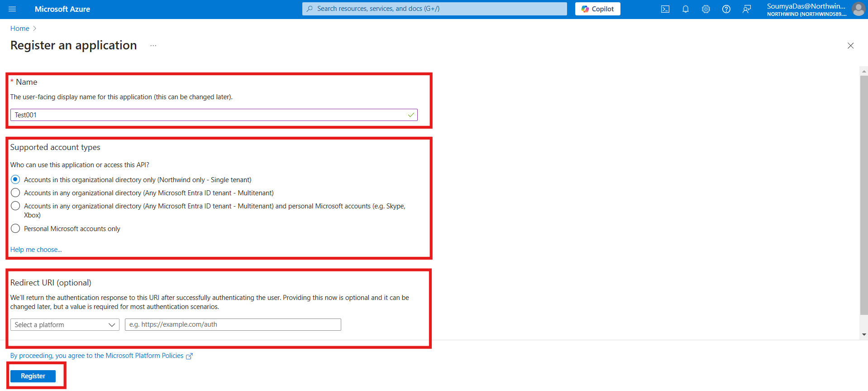Viewport: 868px width, 391px height.
Task: Open the notifications bell
Action: (x=685, y=9)
